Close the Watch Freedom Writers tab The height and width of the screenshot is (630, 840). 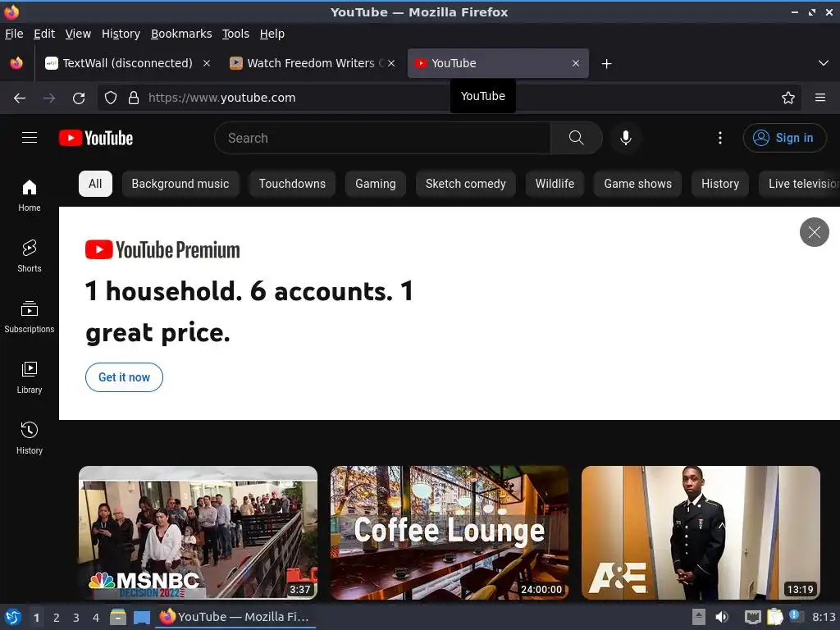pos(391,63)
